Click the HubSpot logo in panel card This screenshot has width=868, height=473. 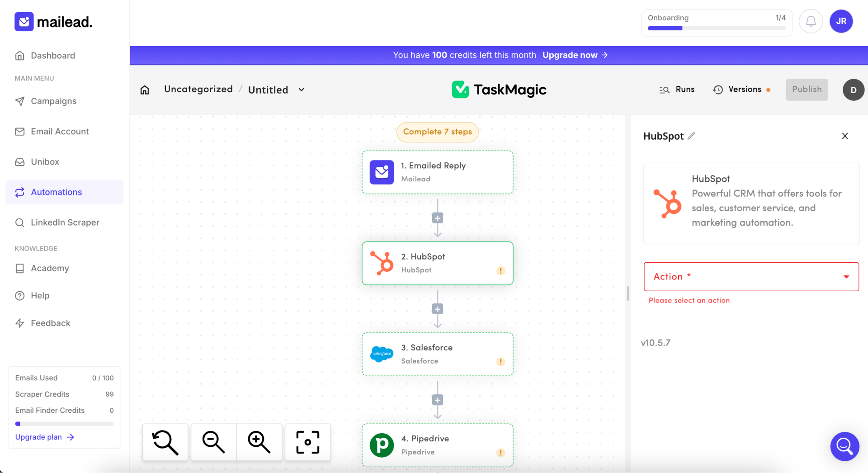click(x=667, y=204)
